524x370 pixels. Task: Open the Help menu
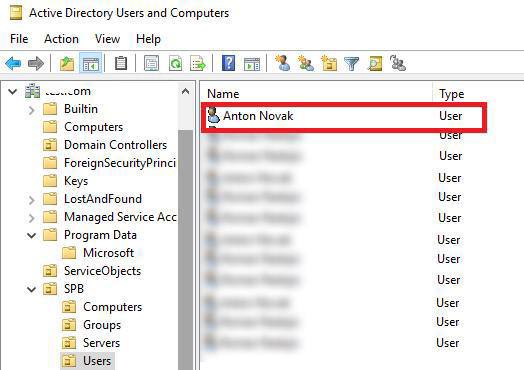(148, 39)
